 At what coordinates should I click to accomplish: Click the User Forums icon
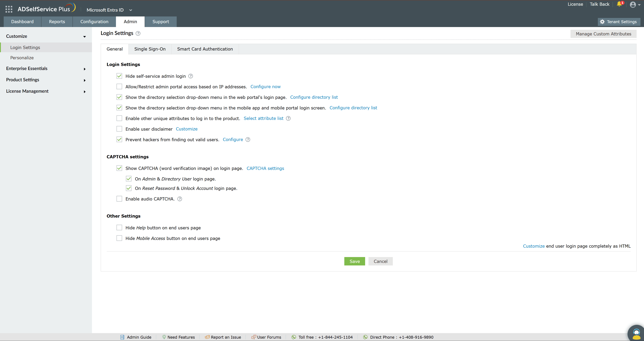[x=254, y=337]
